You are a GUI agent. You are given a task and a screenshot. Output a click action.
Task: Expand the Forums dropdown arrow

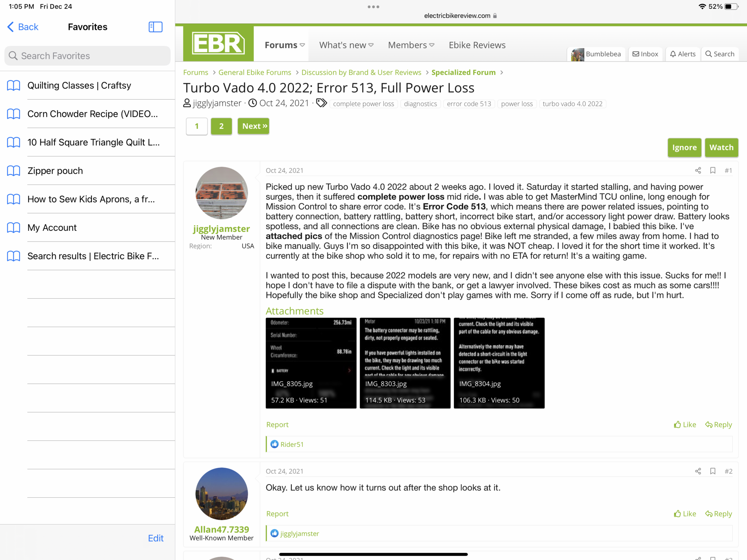(x=302, y=45)
